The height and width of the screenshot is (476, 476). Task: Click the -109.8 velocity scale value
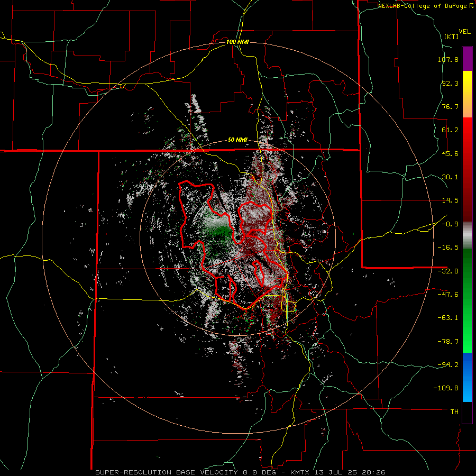point(446,388)
